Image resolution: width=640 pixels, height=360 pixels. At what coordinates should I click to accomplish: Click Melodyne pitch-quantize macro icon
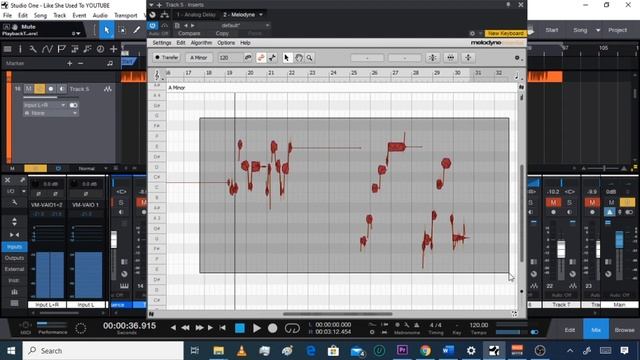tap(432, 58)
